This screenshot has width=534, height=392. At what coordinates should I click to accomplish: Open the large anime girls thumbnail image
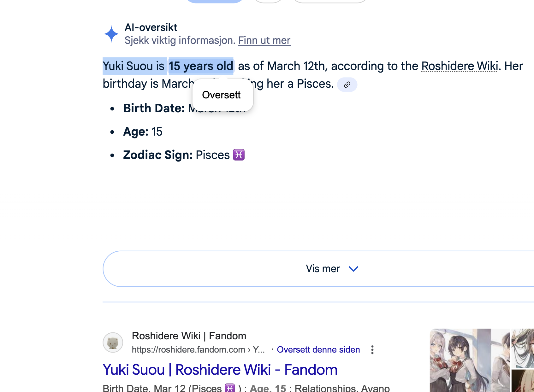tap(469, 360)
